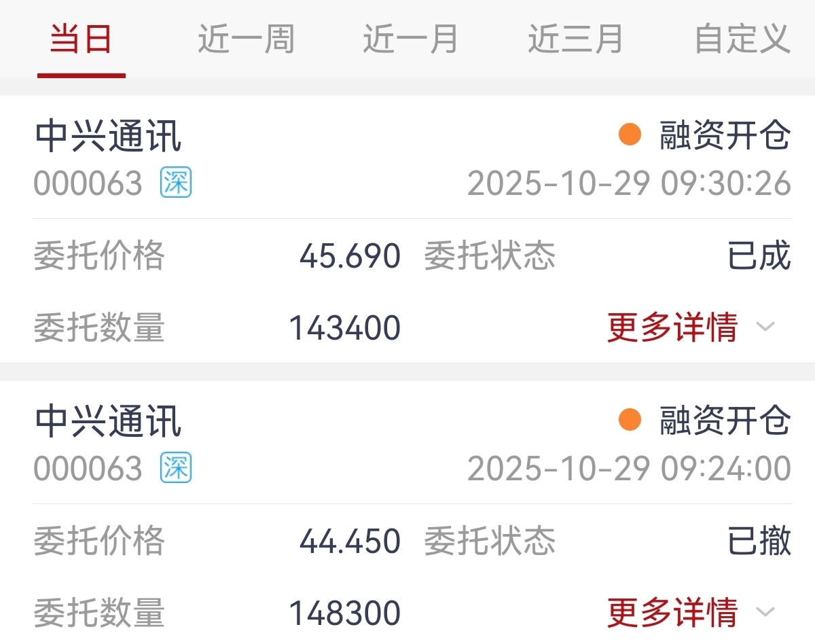
Task: Open second 中兴通讯 order at 09:24:00
Action: (109, 421)
